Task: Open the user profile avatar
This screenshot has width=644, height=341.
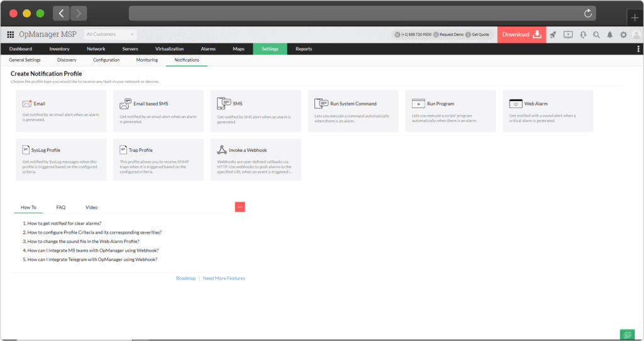Action: coord(636,35)
